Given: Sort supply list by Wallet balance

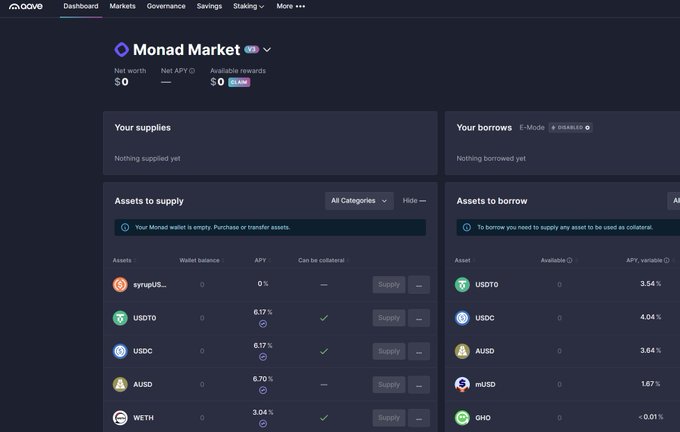Looking at the screenshot, I should click(x=201, y=260).
